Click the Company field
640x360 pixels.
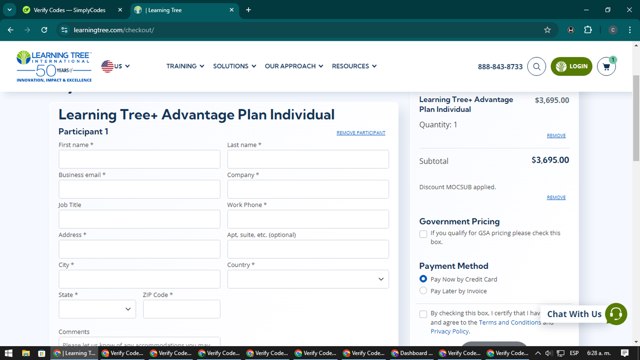[308, 189]
